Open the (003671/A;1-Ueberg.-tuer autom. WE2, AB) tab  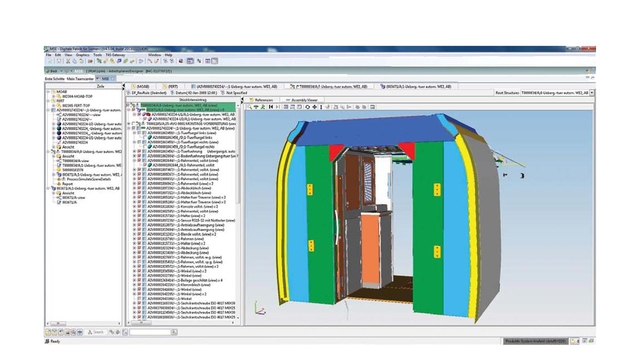tap(416, 87)
